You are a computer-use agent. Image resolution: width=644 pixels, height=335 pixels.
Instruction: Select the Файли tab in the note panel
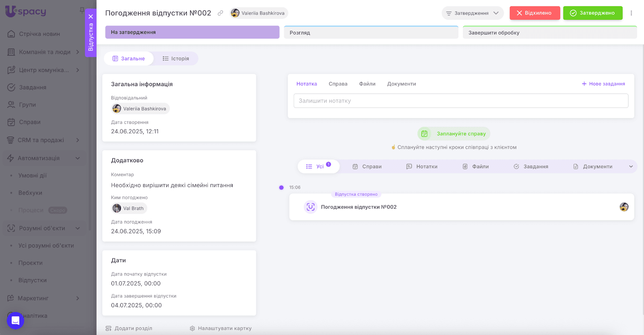367,84
